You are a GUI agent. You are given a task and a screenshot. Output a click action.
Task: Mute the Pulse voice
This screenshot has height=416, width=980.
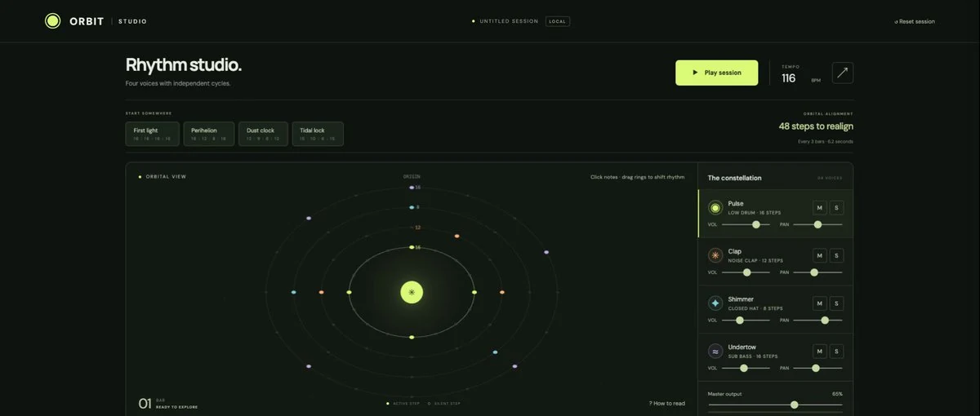[820, 208]
